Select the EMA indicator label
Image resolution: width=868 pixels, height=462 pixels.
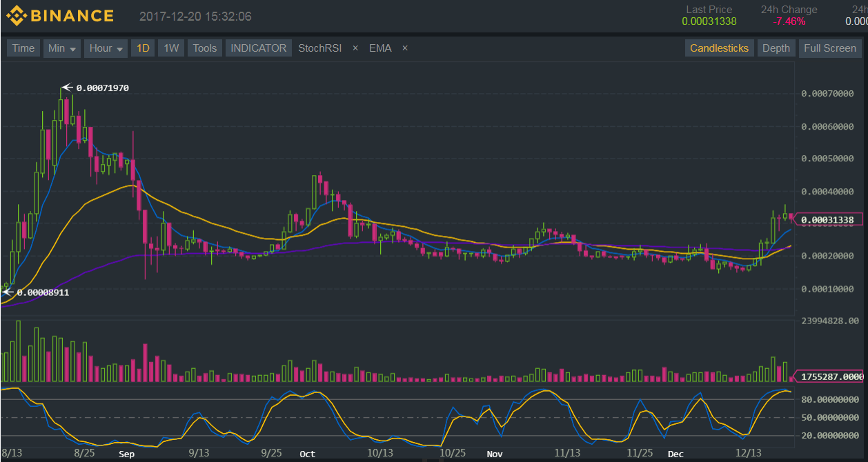(x=380, y=48)
